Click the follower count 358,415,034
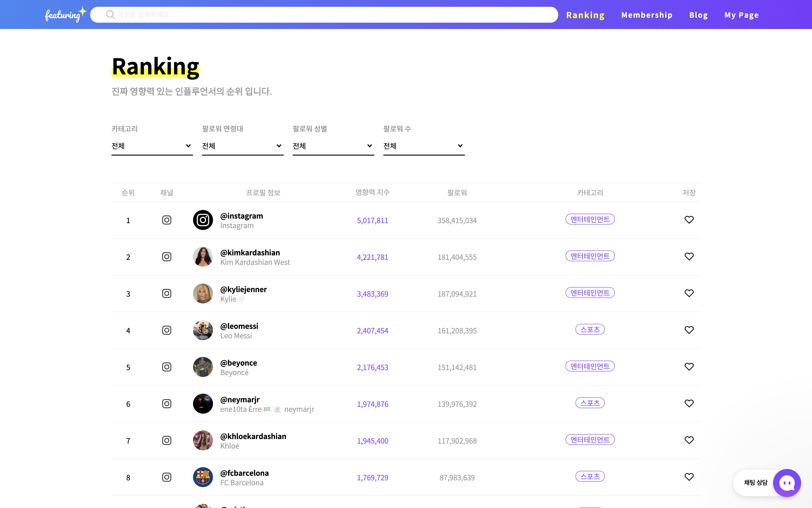 (x=457, y=221)
